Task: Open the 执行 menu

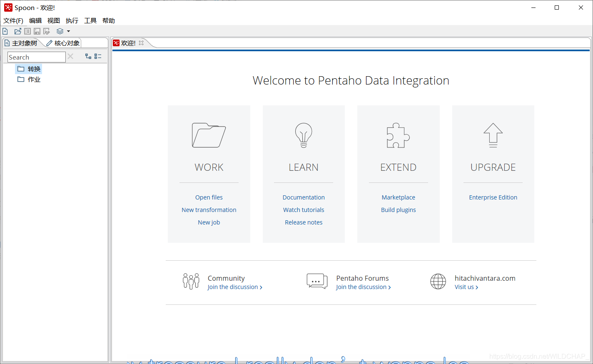Action: (x=72, y=20)
